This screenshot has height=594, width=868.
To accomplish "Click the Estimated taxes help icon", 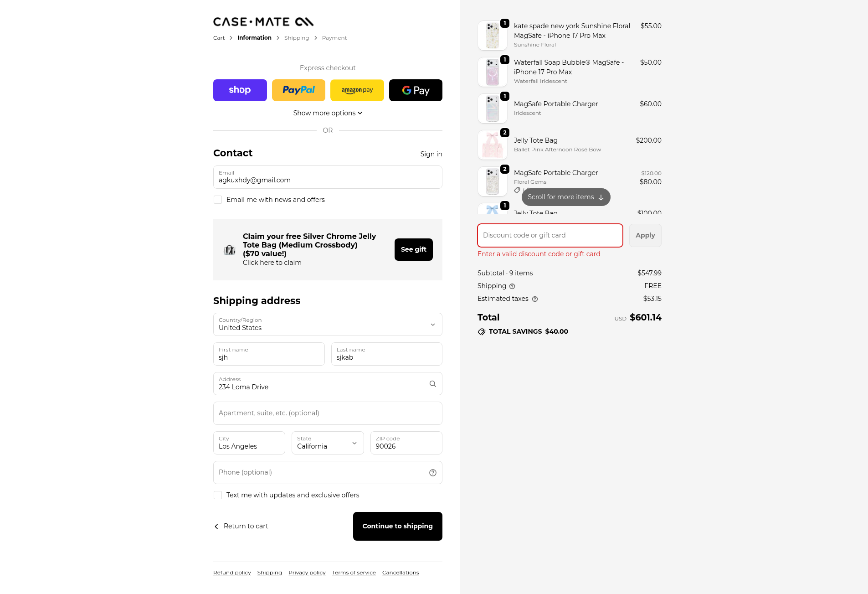I will coord(535,299).
